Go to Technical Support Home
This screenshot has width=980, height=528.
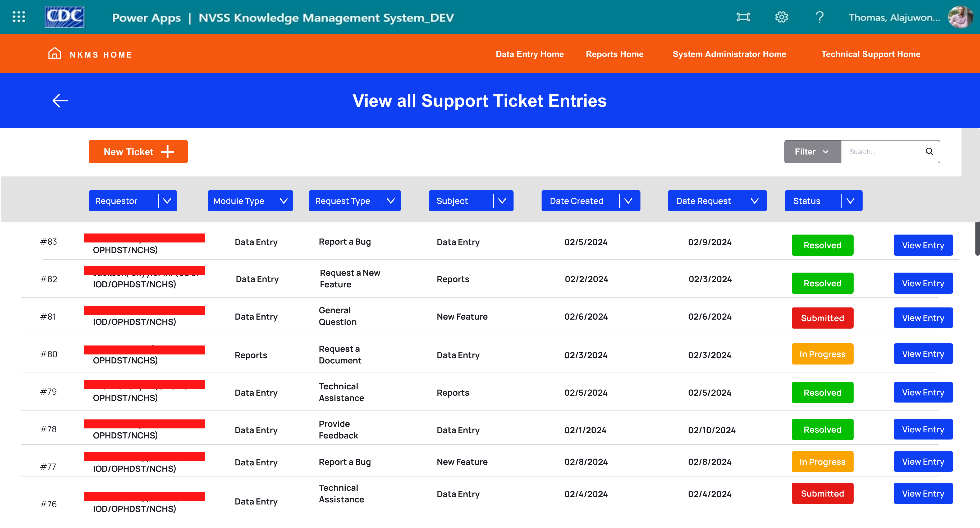click(871, 54)
